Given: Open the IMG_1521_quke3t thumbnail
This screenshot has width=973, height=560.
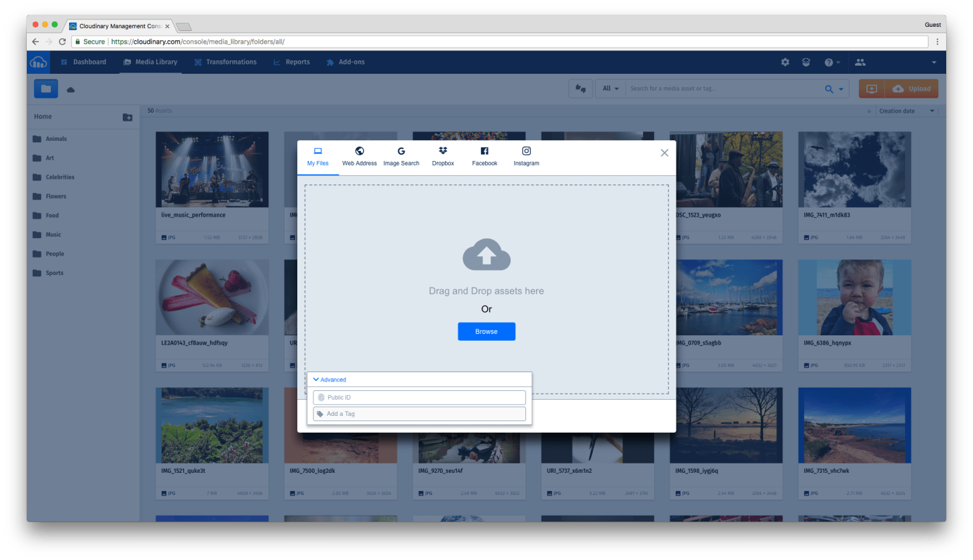Looking at the screenshot, I should (212, 425).
